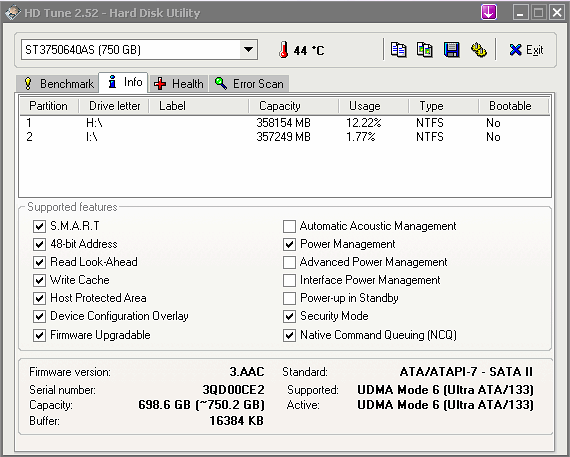Click the Active UDMA Mode 6 value
Image resolution: width=570 pixels, height=457 pixels.
coord(445,405)
